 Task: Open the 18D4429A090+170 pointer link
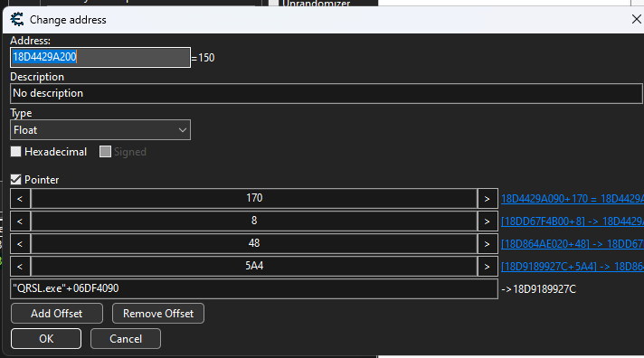coord(573,199)
